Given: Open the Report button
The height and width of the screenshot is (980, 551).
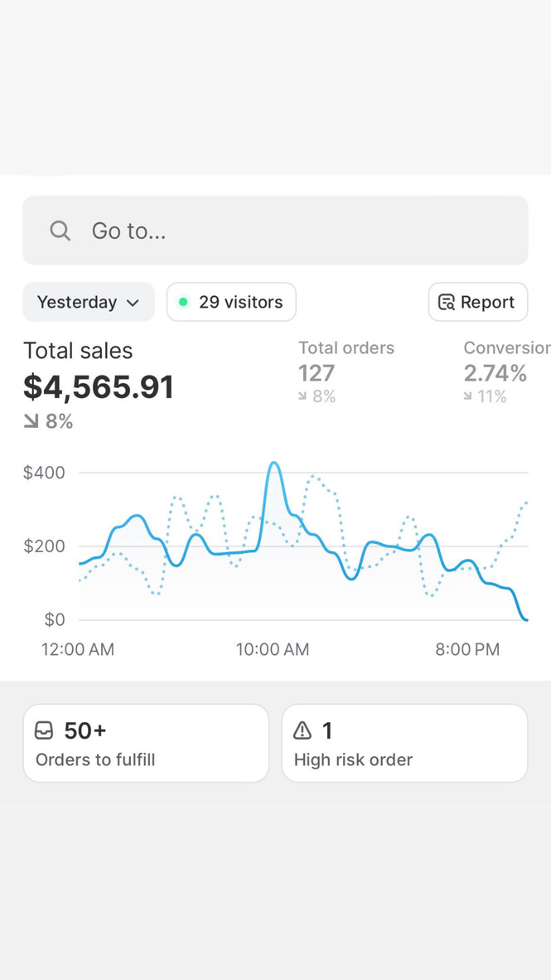Looking at the screenshot, I should tap(478, 302).
